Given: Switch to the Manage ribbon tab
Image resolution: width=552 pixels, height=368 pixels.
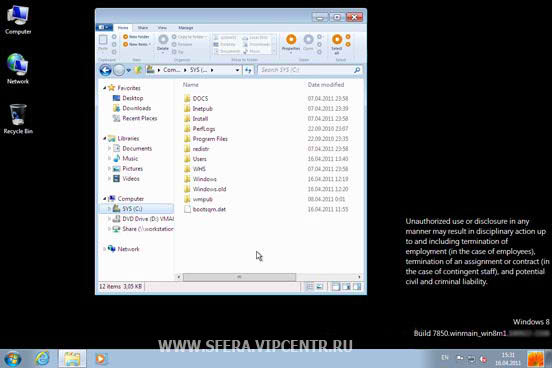Looking at the screenshot, I should pyautogui.click(x=186, y=27).
